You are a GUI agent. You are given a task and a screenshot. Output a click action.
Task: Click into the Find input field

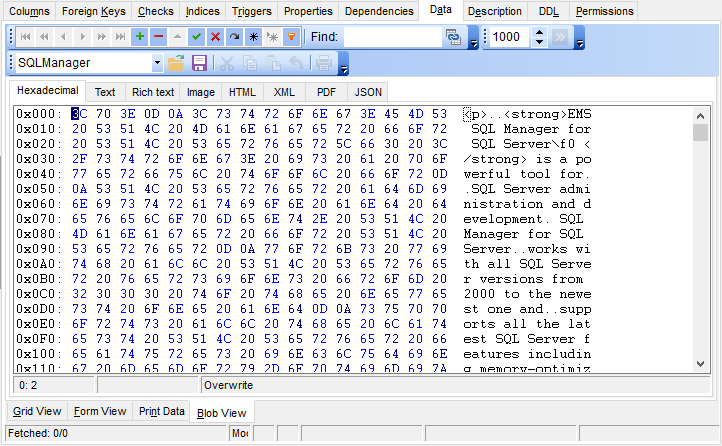tap(393, 37)
